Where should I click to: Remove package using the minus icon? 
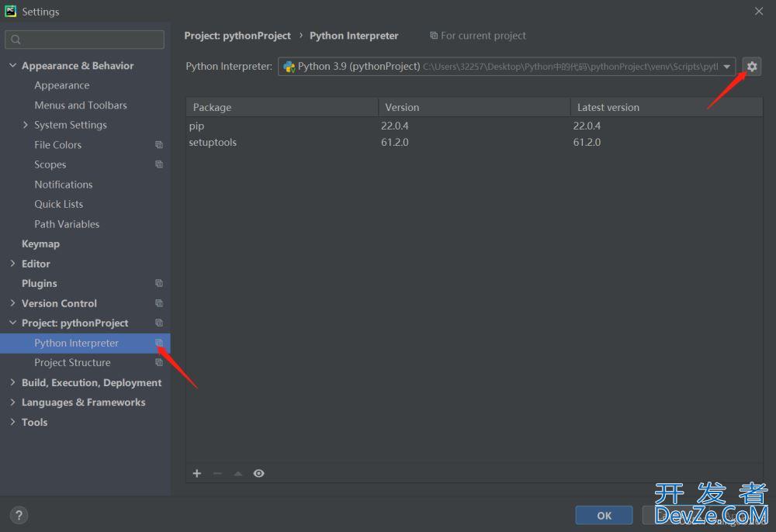217,473
